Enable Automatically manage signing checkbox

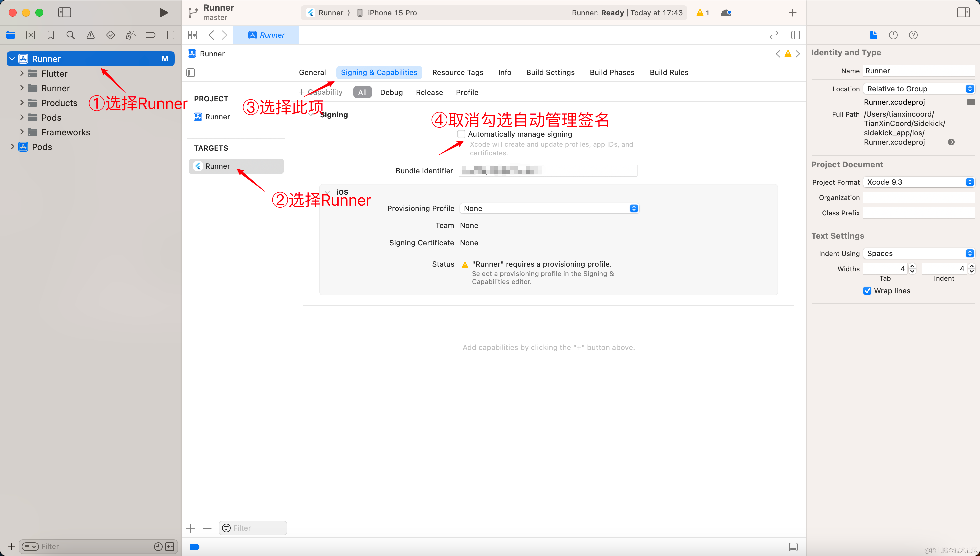pos(461,134)
